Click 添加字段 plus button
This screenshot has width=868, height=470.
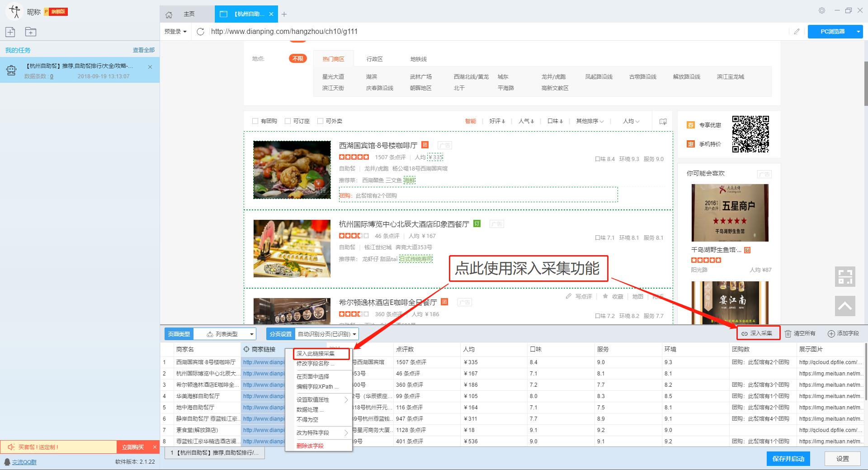tap(843, 333)
